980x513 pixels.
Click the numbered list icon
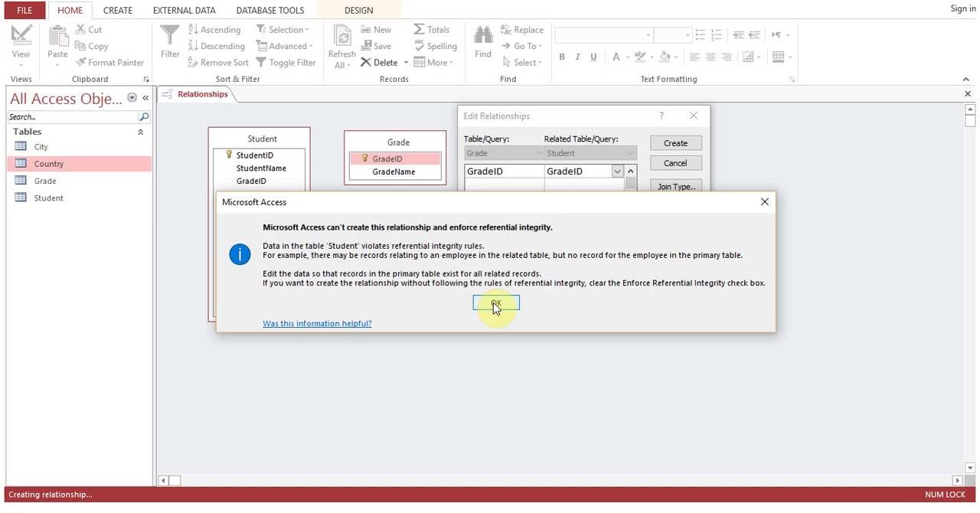click(x=717, y=34)
